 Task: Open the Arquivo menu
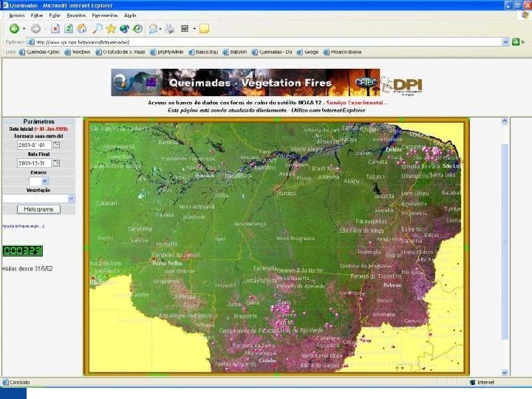16,16
